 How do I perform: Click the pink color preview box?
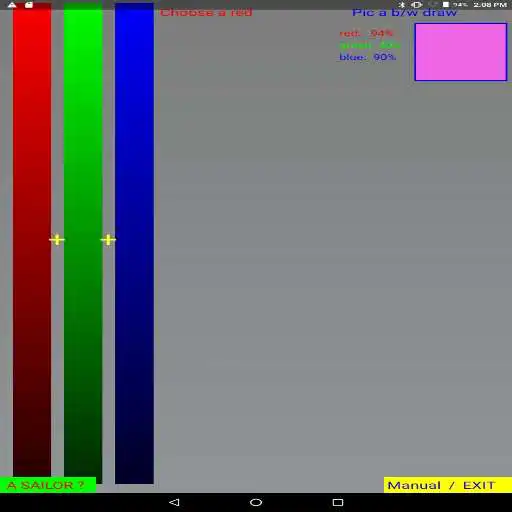tap(461, 52)
